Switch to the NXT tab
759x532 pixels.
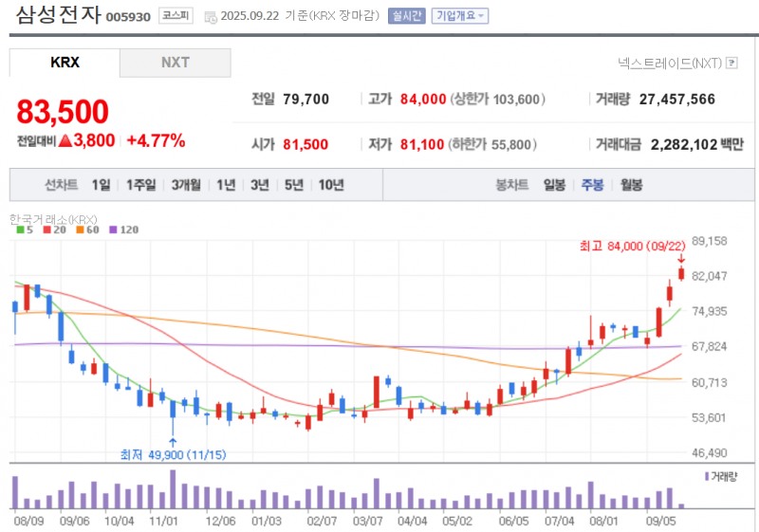coord(176,63)
